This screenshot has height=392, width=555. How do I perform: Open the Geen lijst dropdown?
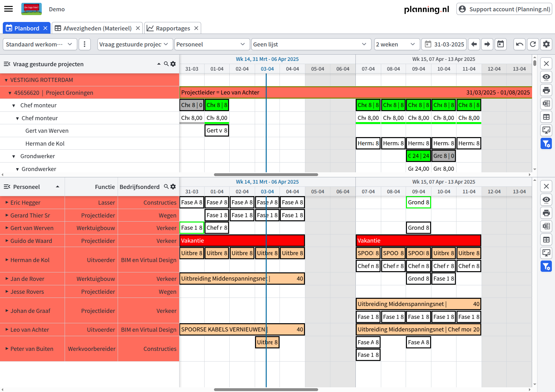pos(311,44)
